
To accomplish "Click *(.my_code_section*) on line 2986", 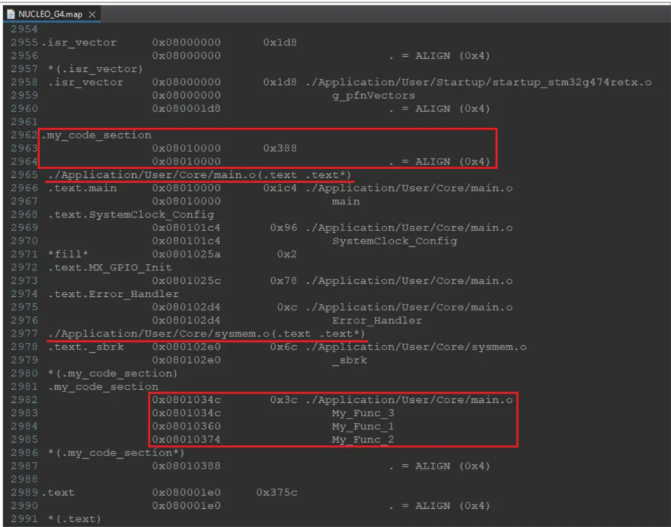I will pyautogui.click(x=116, y=453).
